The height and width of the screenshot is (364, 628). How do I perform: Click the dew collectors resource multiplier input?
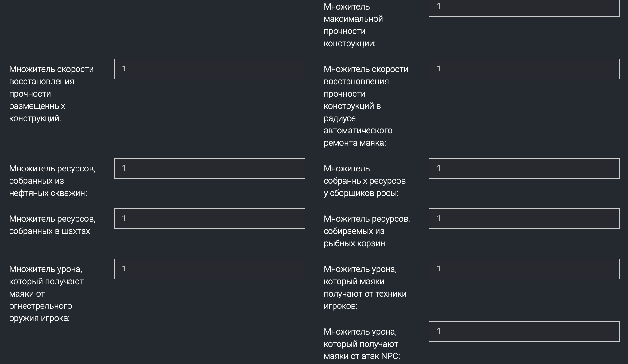click(x=524, y=168)
